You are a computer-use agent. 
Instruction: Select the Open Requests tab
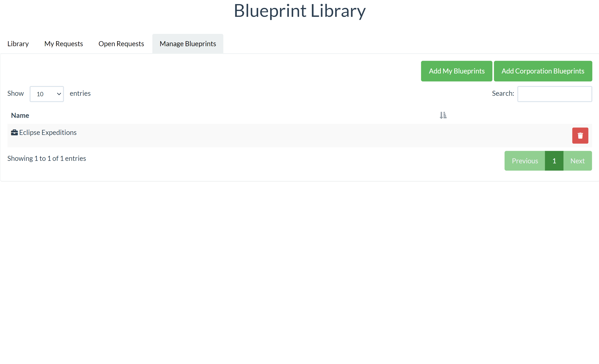(x=121, y=43)
